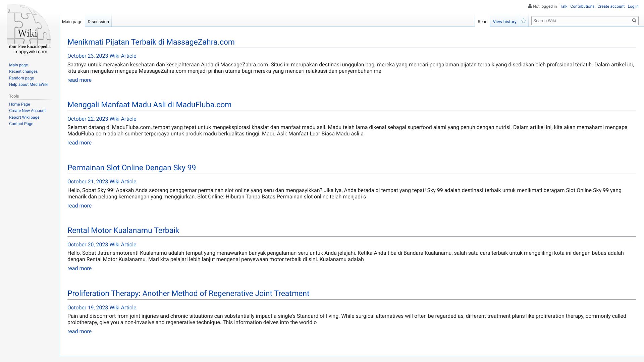Click October 22, 2023 Wiki Article link
This screenshot has height=362, width=644.
[102, 119]
